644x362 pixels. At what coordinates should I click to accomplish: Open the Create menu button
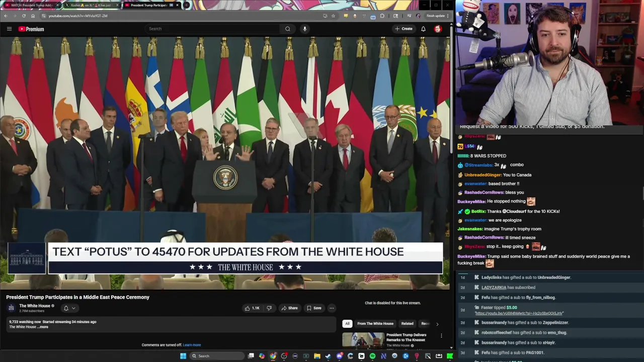[x=404, y=29]
